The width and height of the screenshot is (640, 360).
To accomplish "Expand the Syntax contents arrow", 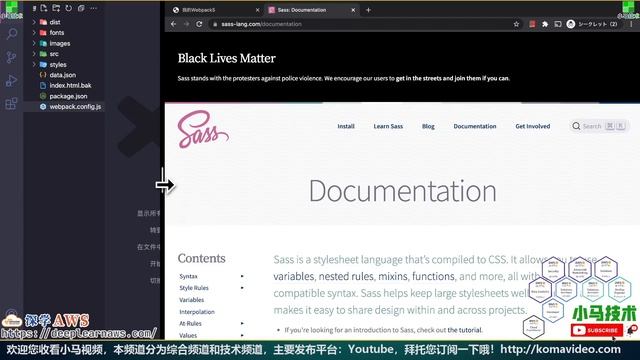I will (242, 276).
